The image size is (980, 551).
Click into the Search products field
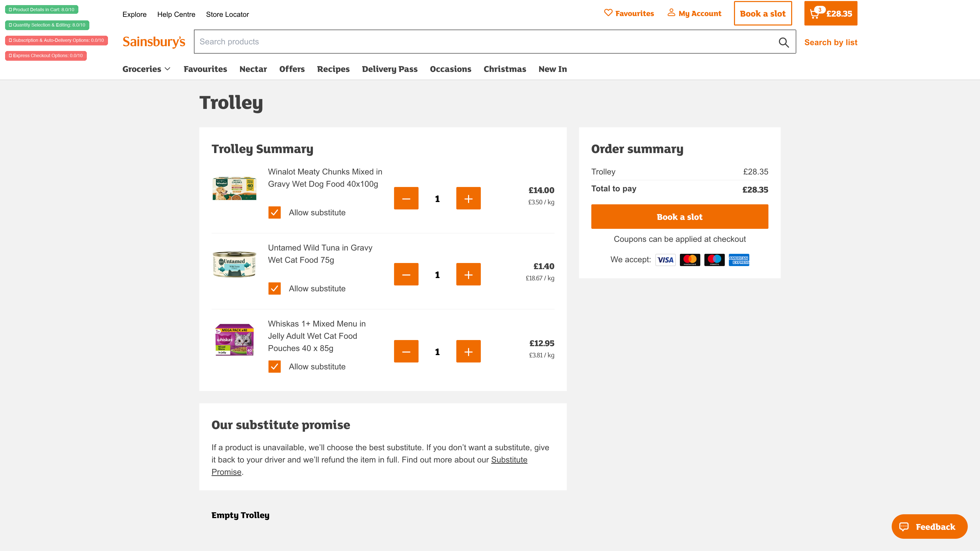pyautogui.click(x=483, y=42)
